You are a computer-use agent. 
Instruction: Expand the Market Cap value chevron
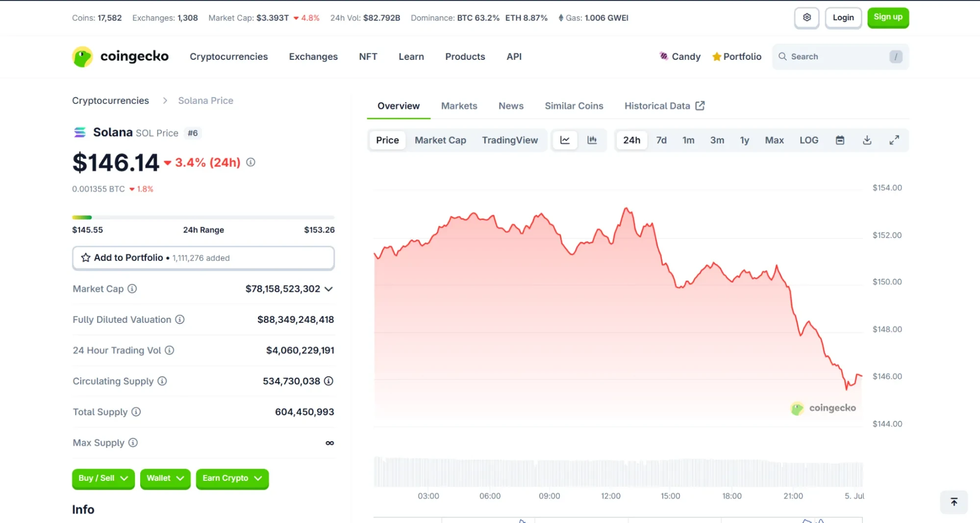pyautogui.click(x=329, y=289)
